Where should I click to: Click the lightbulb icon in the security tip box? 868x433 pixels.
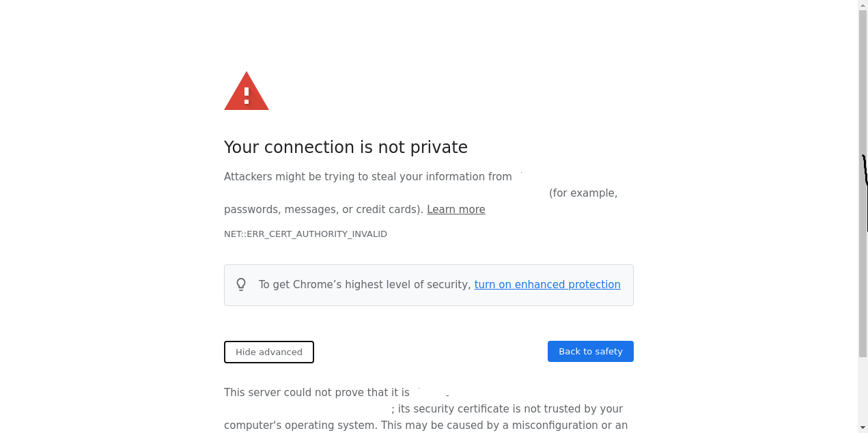[x=241, y=284]
